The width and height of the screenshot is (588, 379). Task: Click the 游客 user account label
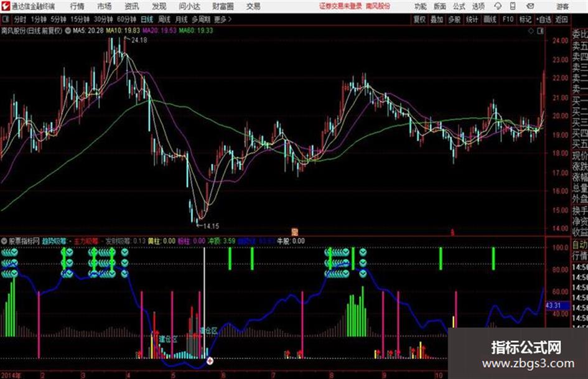click(x=562, y=6)
